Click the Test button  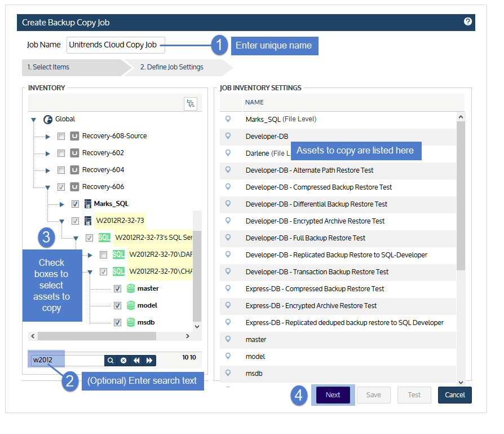[x=414, y=394]
